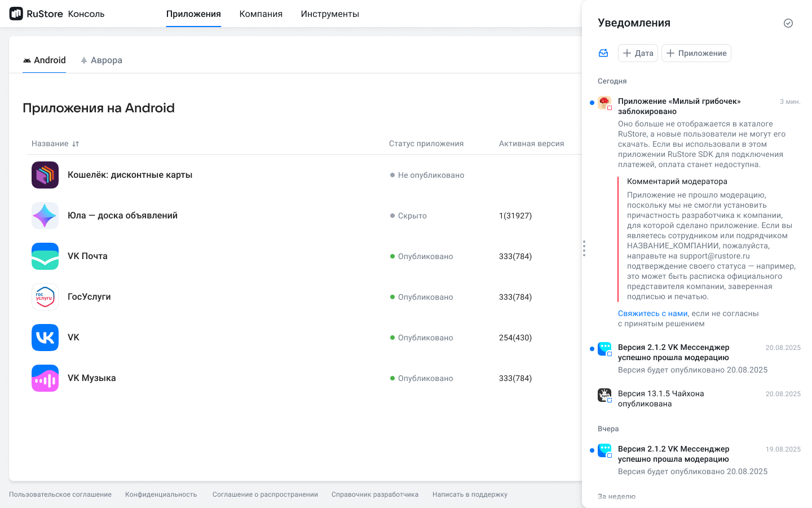This screenshot has width=812, height=508.
Task: Open the Компания menu
Action: (261, 14)
